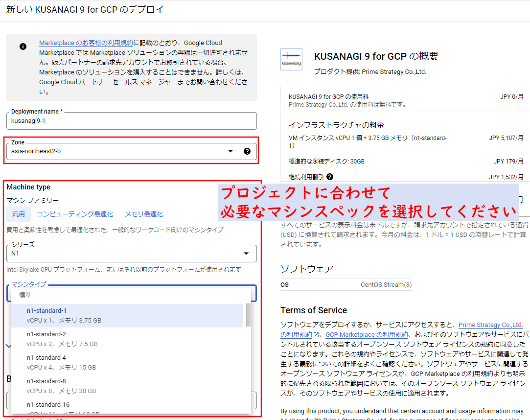Click the KUSANAGI 9 for GCP の概要 title
Viewport: 530px width, 420px height.
[376, 56]
